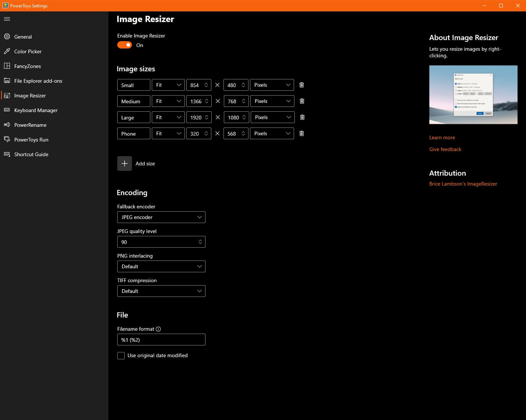The height and width of the screenshot is (420, 526).
Task: Open the Learn more link
Action: point(442,137)
